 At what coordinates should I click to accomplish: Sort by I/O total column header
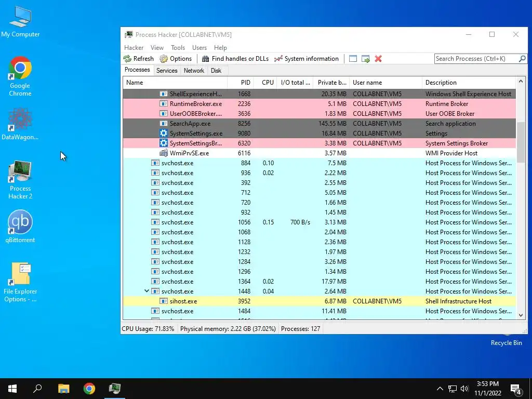pos(295,83)
